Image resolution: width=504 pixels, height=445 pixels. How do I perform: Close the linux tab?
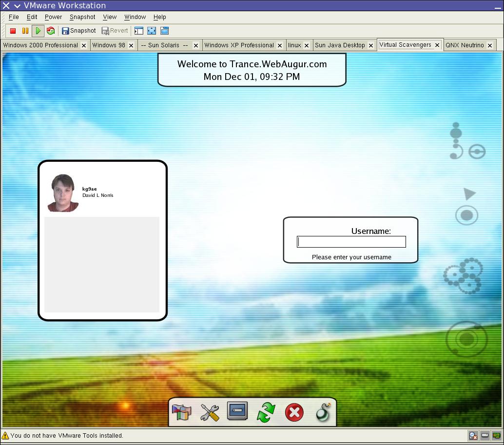307,46
